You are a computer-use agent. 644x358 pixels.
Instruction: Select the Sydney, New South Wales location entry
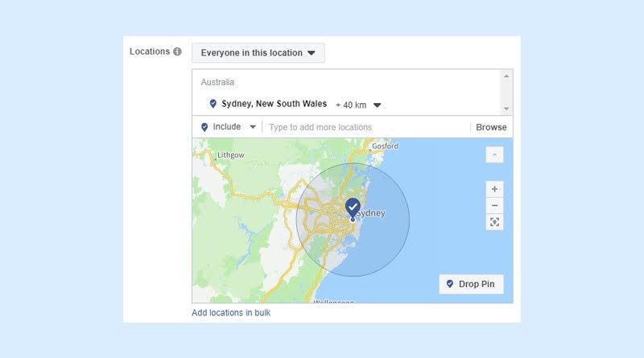point(274,104)
